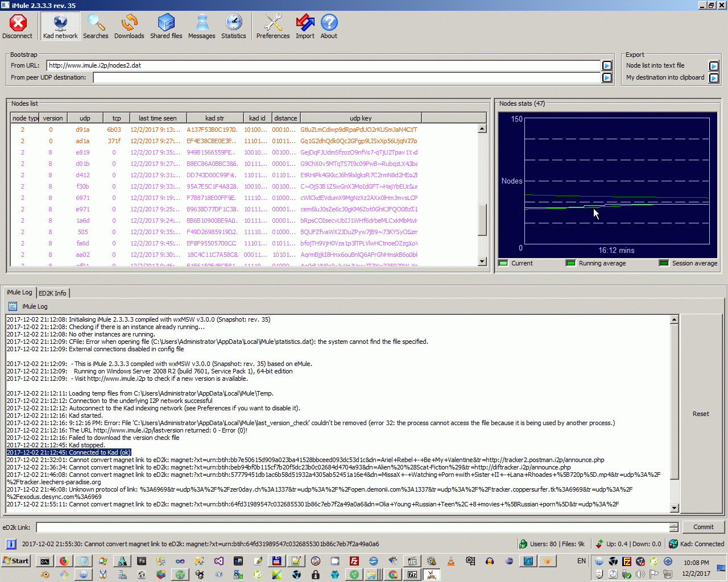Sort nodes by the udp key column
The height and width of the screenshot is (582, 728).
click(x=361, y=118)
